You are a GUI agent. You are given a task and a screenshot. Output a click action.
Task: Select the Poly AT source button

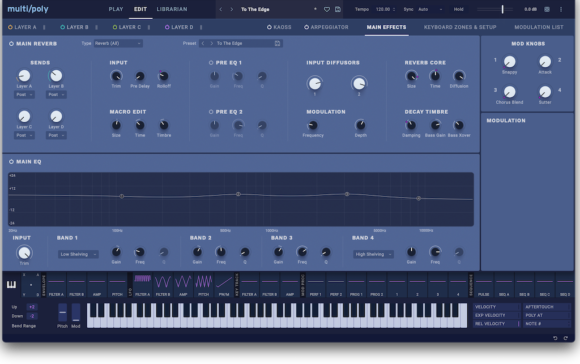547,315
